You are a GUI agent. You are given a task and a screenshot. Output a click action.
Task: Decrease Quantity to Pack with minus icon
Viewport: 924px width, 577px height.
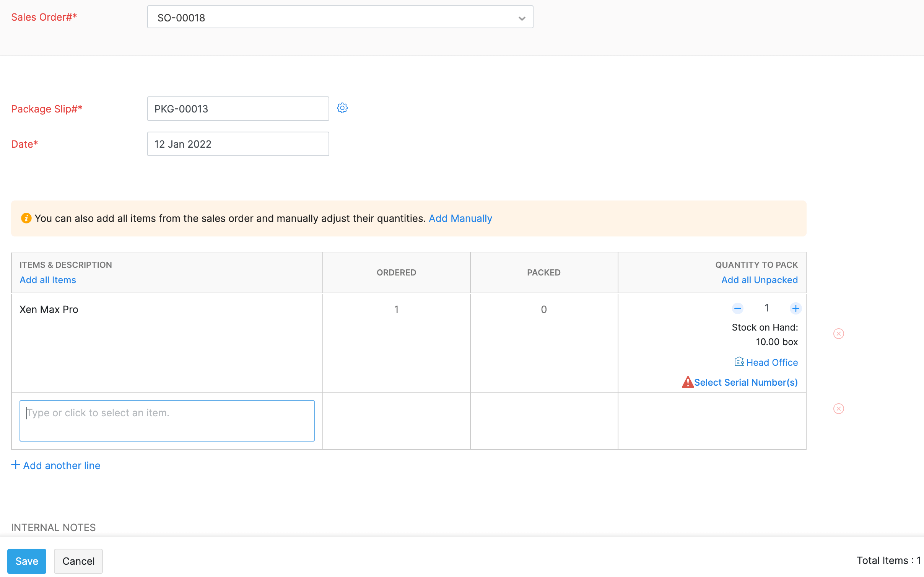click(x=738, y=308)
